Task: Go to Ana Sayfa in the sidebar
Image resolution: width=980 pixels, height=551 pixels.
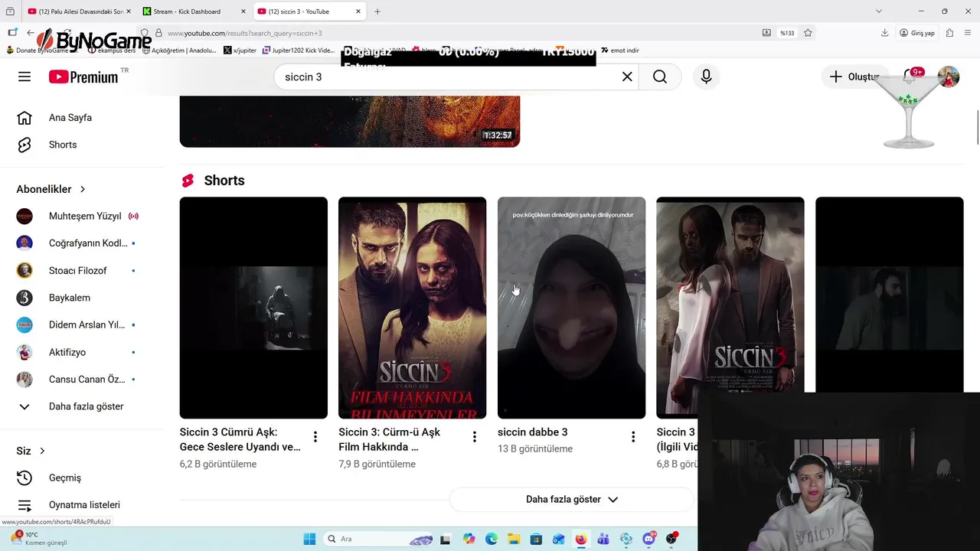Action: (x=70, y=118)
